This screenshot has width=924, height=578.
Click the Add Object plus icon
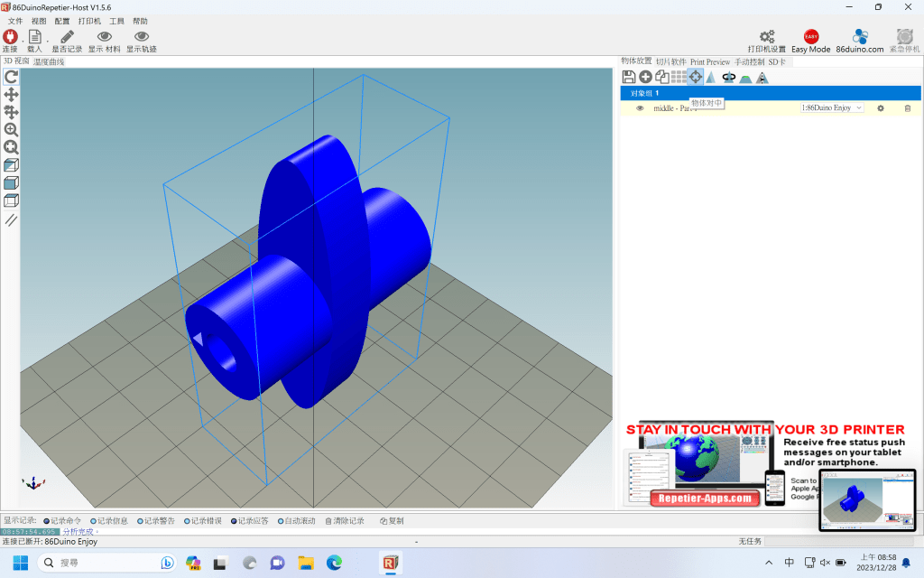click(x=645, y=78)
